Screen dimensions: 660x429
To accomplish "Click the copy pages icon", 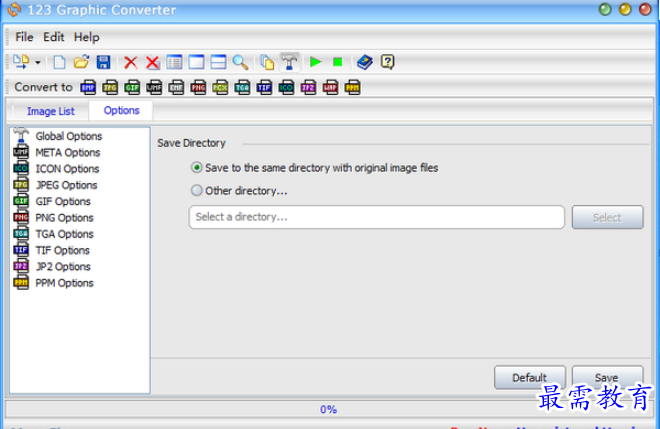I will (x=267, y=62).
